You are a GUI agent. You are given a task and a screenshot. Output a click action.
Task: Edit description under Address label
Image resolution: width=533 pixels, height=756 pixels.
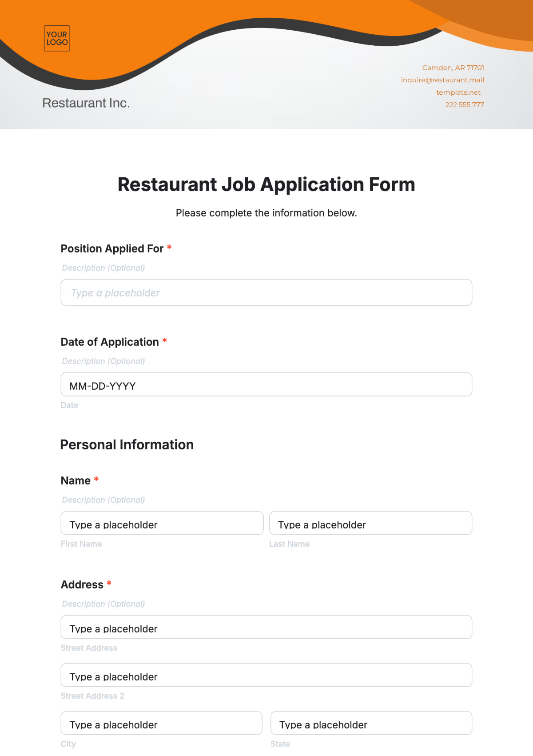click(x=103, y=604)
